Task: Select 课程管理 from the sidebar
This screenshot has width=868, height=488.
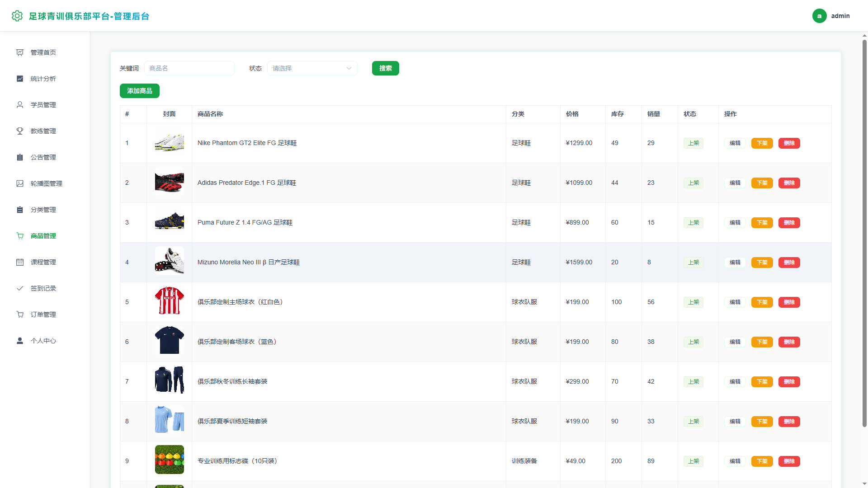Action: point(45,262)
